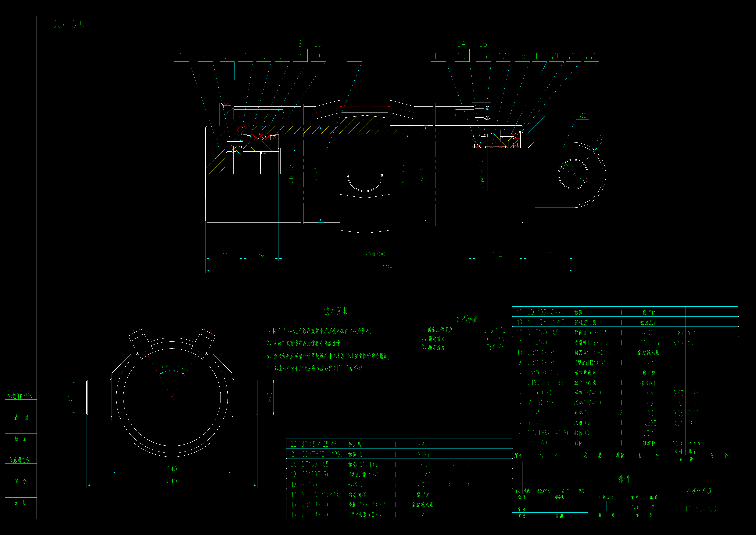Select the LDN105×8×4 code cell
Viewport: 756px width, 535px height.
[x=545, y=312]
